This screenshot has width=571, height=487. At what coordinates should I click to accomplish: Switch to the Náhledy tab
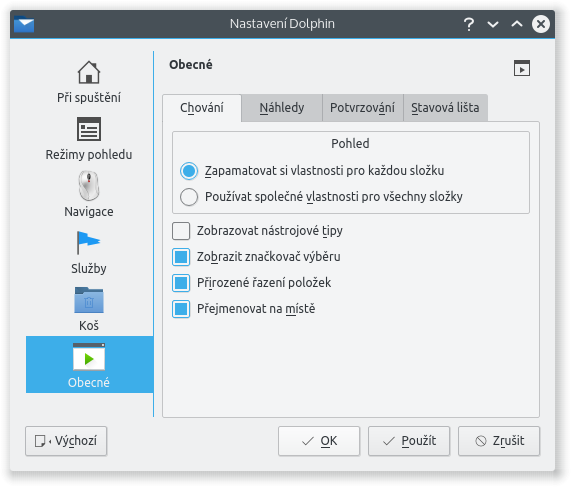[x=281, y=108]
